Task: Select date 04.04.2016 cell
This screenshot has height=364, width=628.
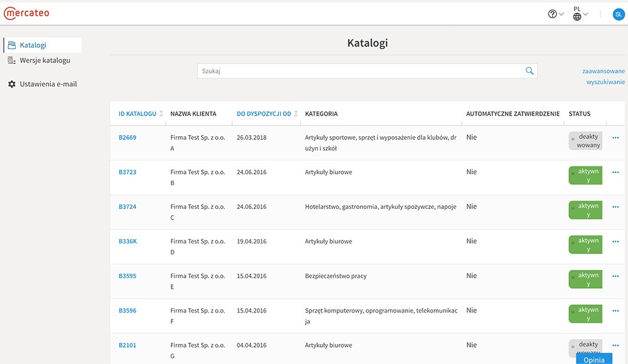Action: click(x=252, y=345)
